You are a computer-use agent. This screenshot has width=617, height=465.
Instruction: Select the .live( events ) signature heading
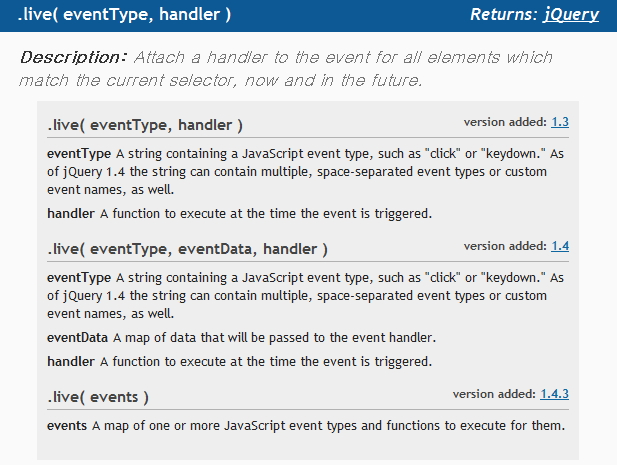pos(98,397)
